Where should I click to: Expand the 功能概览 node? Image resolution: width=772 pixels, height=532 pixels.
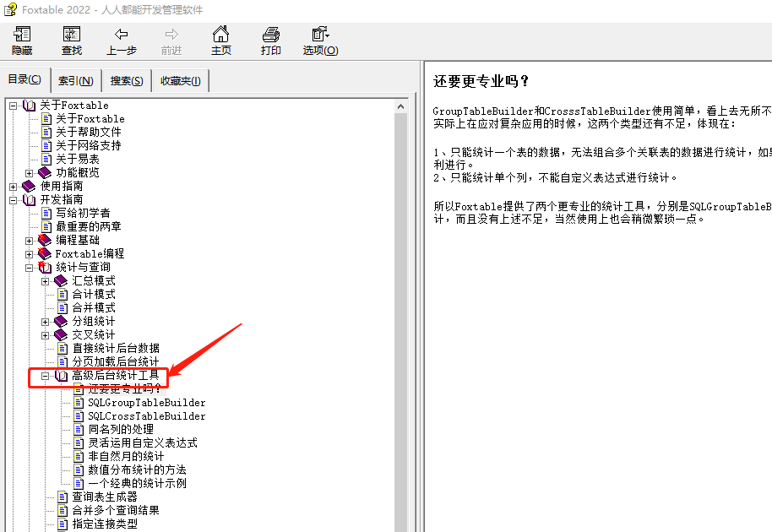point(29,173)
